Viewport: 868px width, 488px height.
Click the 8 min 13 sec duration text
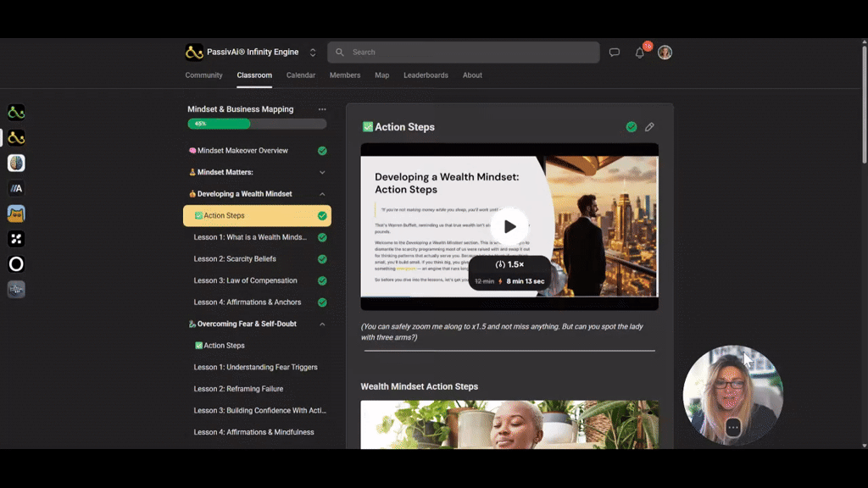click(526, 281)
